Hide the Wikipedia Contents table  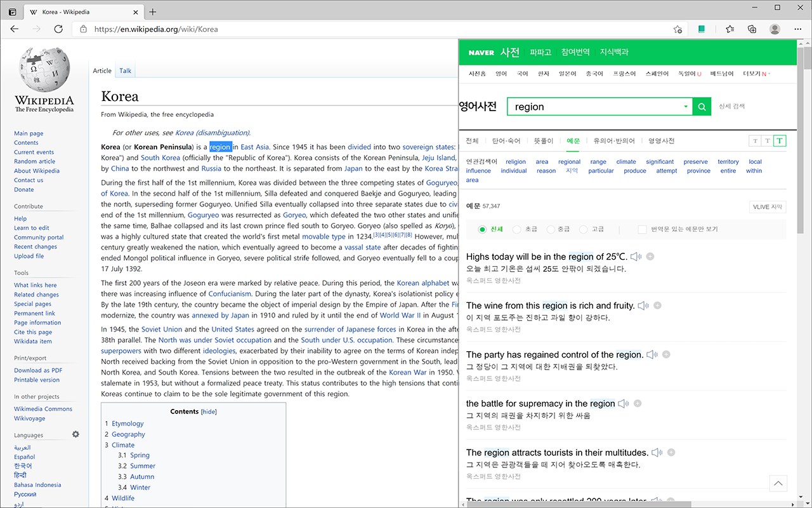click(209, 411)
